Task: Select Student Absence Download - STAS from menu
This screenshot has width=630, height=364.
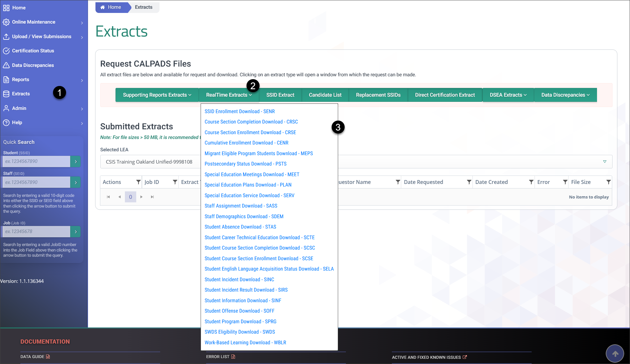Action: [x=240, y=227]
